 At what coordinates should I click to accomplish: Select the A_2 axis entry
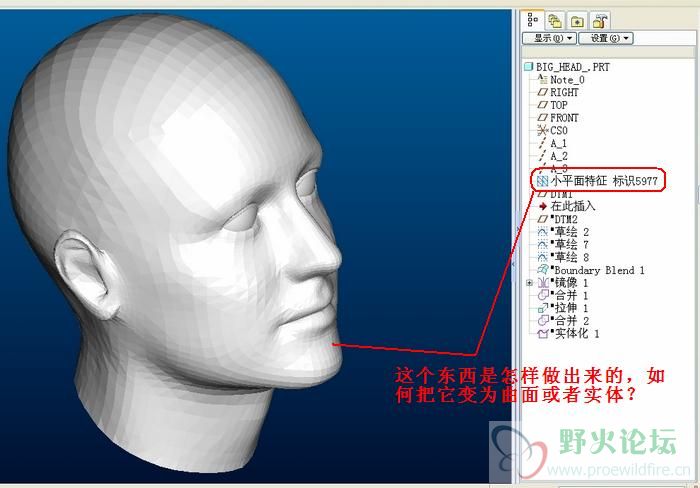coord(553,156)
